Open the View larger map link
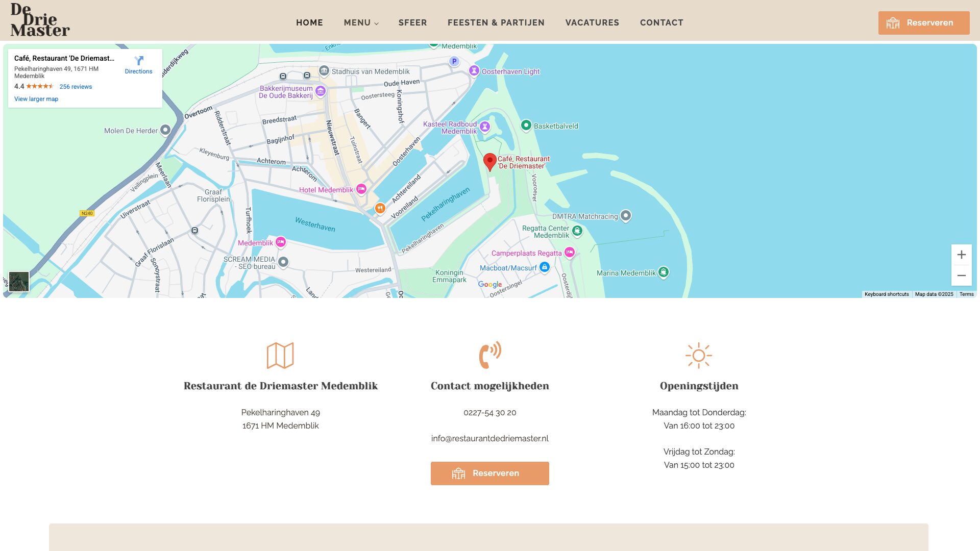Image resolution: width=980 pixels, height=551 pixels. [36, 99]
